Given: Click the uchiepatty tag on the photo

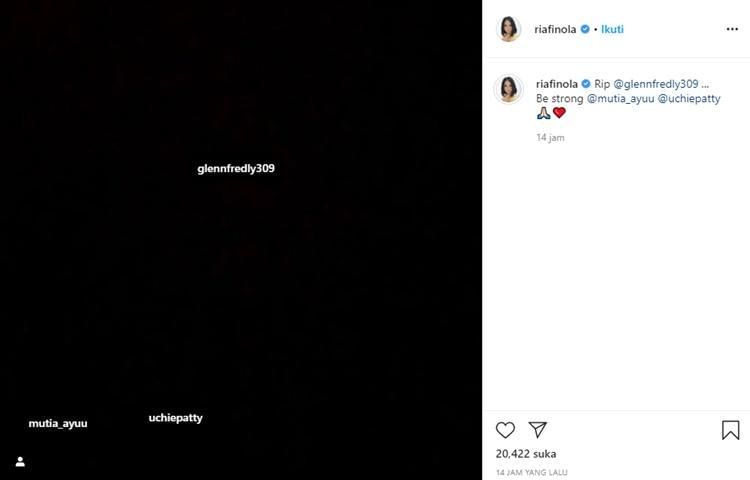Looking at the screenshot, I should click(175, 418).
